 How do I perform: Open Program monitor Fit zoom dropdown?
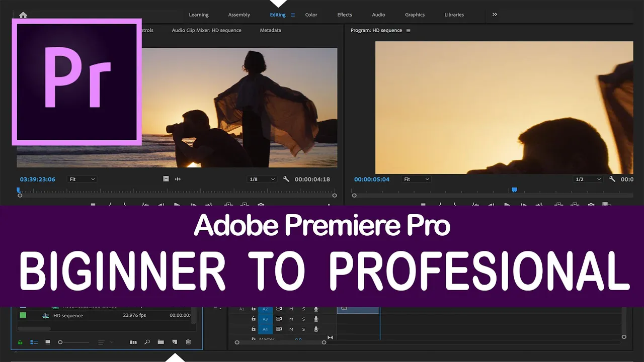point(417,179)
